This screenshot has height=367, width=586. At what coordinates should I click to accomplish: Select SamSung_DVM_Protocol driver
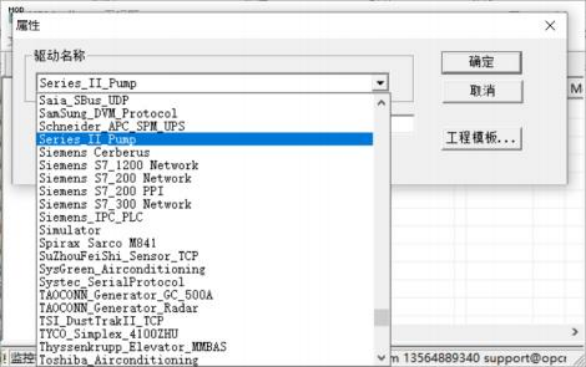206,113
